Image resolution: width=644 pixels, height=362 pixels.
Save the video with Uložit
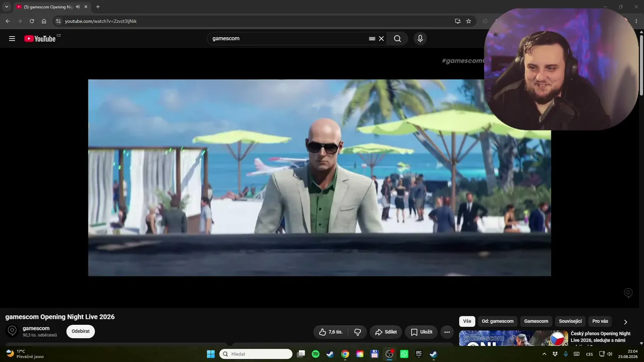coord(421,332)
